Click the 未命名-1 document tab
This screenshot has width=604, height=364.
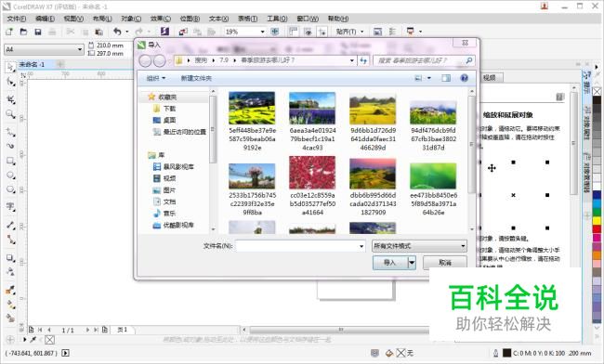(32, 64)
